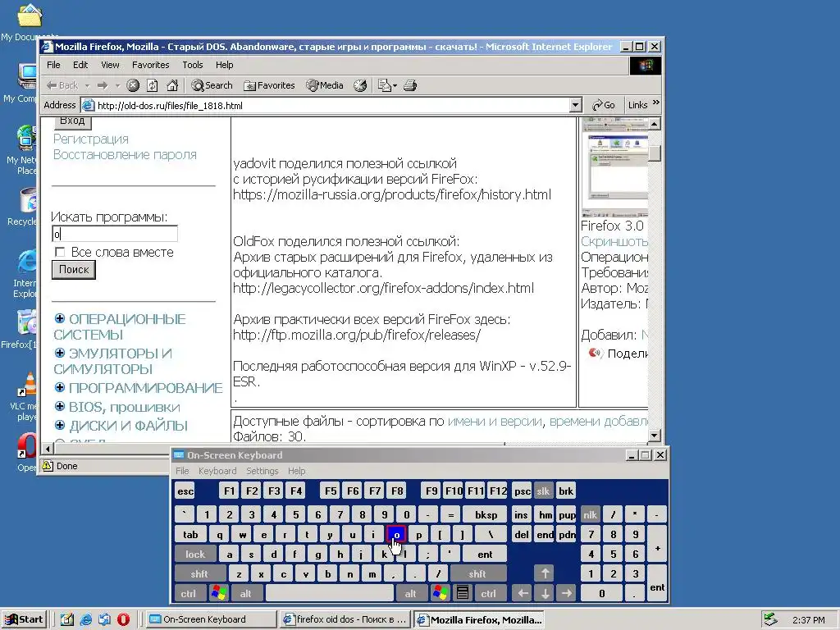Click the Вход login button
The width and height of the screenshot is (840, 630).
pyautogui.click(x=73, y=121)
